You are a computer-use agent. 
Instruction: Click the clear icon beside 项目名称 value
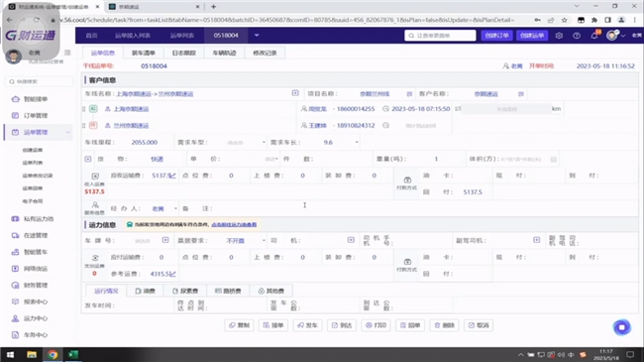pos(409,94)
